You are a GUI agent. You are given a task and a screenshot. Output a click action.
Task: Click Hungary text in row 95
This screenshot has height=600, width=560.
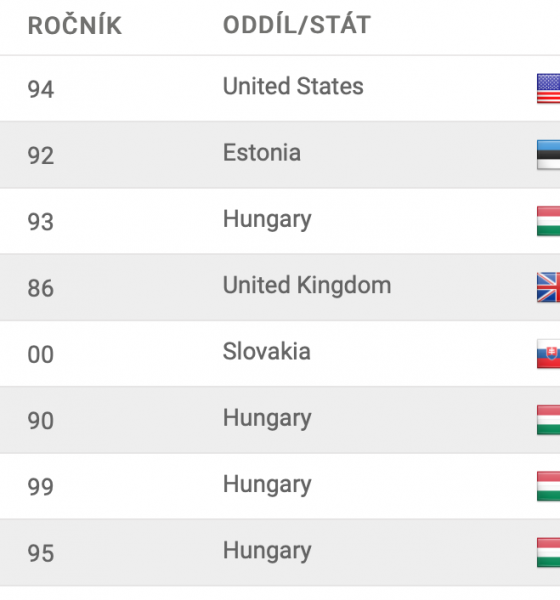(267, 551)
